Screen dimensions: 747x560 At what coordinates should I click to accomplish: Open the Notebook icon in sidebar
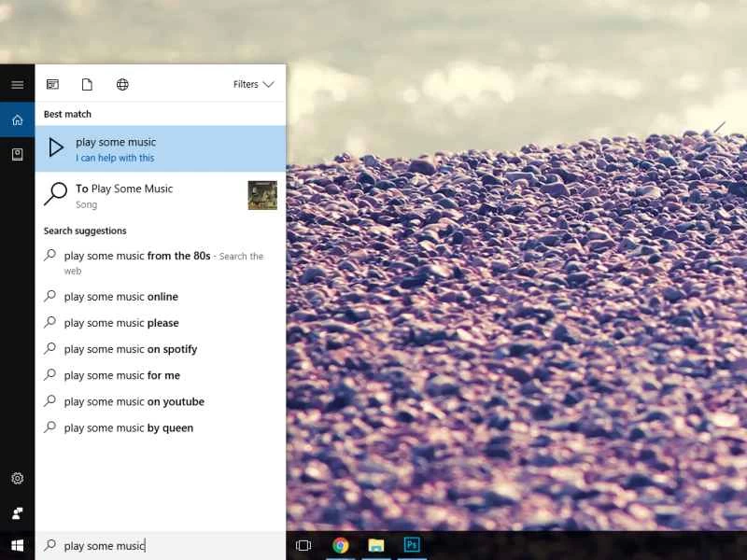coord(17,154)
